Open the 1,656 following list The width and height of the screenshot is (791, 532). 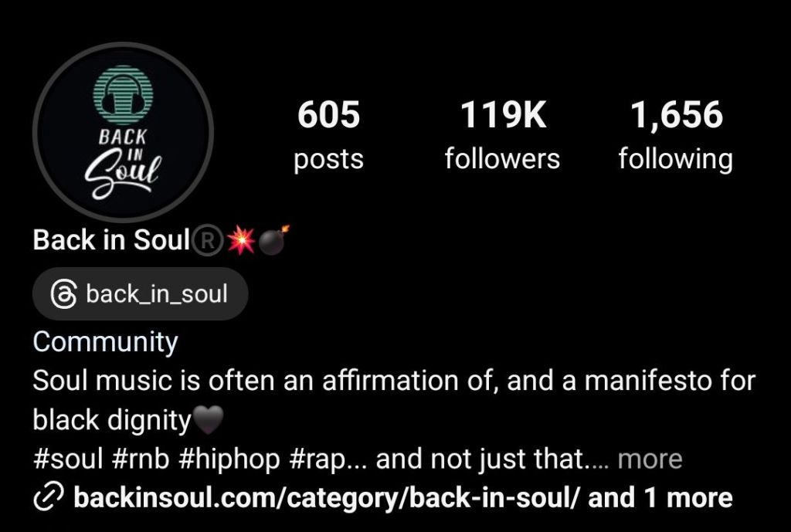[x=676, y=135]
